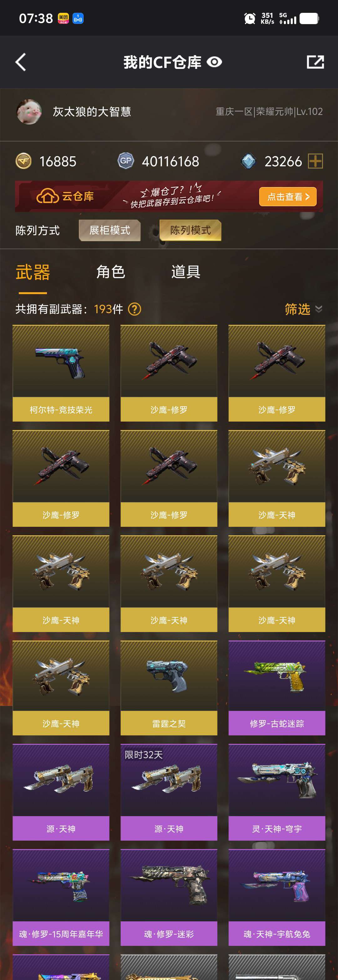Image resolution: width=338 pixels, height=980 pixels.
Task: Open user profile avatar 灰太狼的大智慧
Action: (x=29, y=112)
